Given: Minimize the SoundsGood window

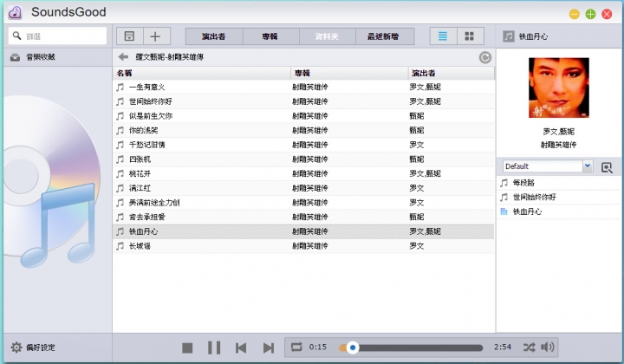Looking at the screenshot, I should [x=575, y=15].
